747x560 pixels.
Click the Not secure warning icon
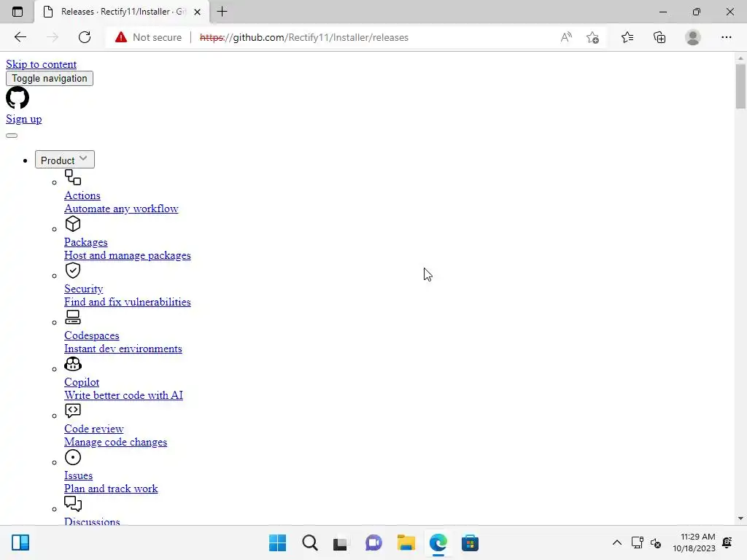121,37
